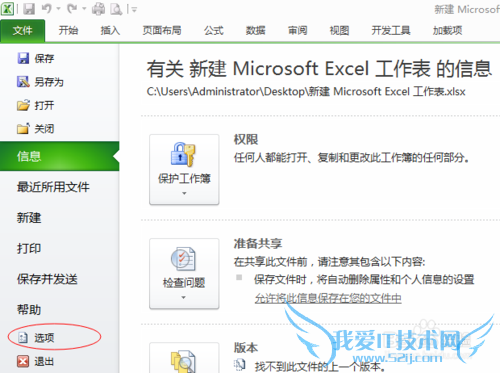This screenshot has height=373, width=500.
Task: Click the 检查问题 checklist button
Action: click(184, 273)
